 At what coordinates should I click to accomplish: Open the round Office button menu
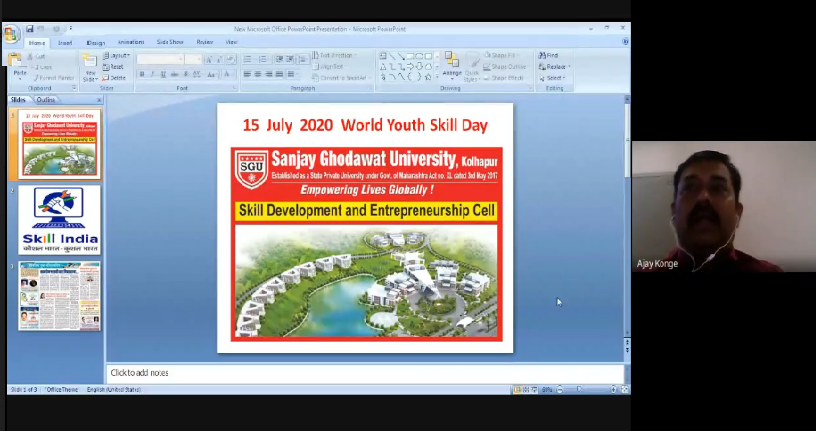tap(10, 35)
